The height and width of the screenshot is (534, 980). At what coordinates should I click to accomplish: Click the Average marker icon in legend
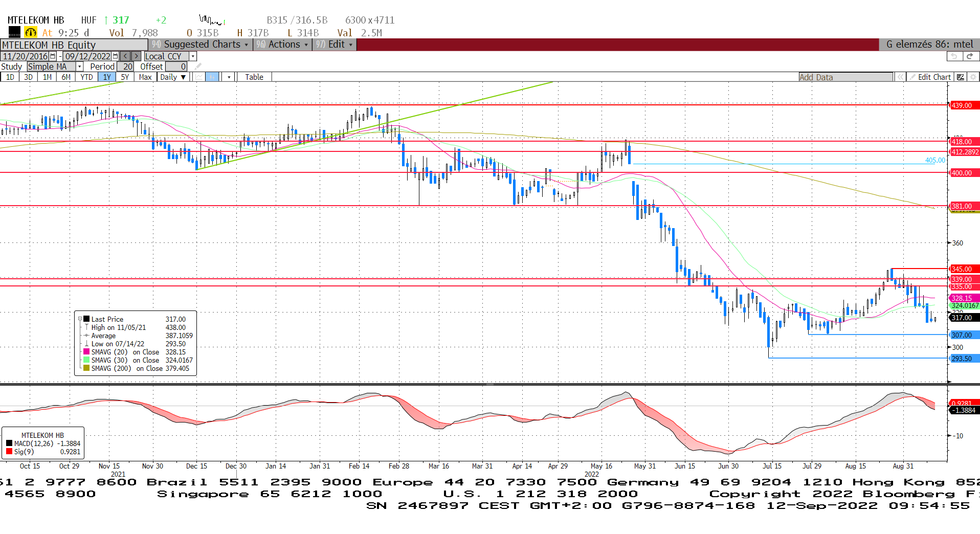coord(86,336)
